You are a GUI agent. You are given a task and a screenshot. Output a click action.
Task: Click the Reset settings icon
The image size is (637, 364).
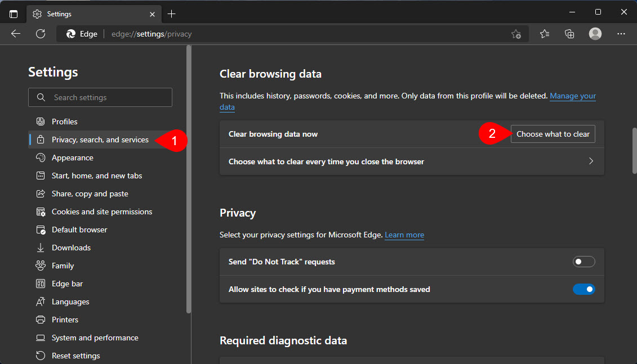tap(41, 356)
